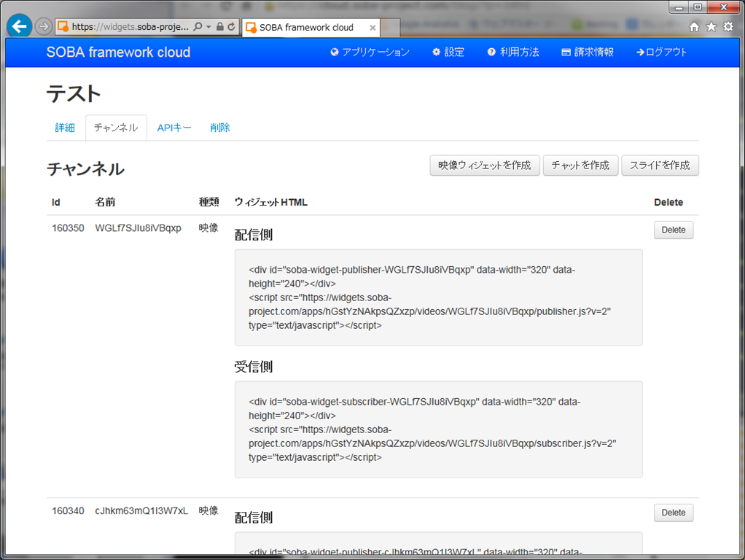Viewport: 745px width, 560px height.
Task: Click the subscriber widget HTML code box
Action: (439, 429)
